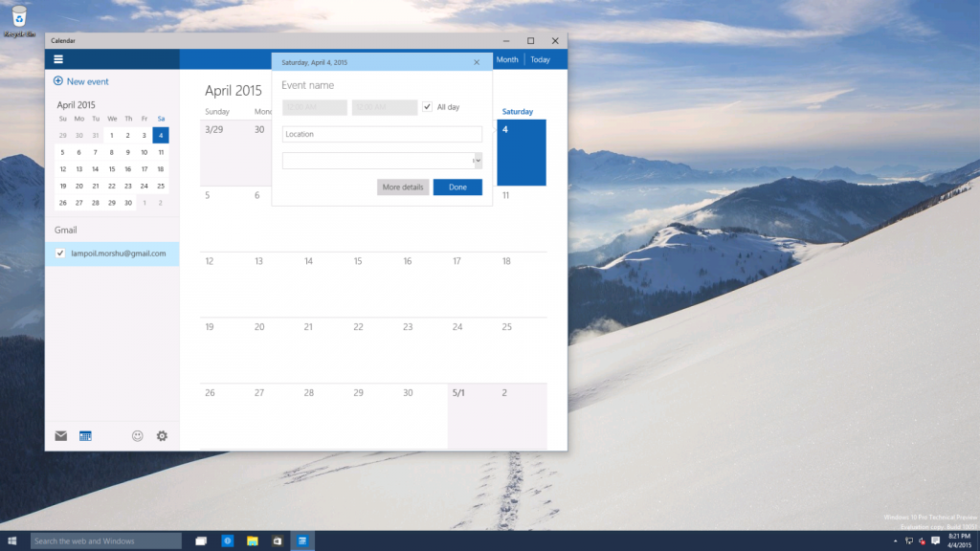The image size is (980, 551).
Task: Open the hamburger navigation menu
Action: click(x=58, y=59)
